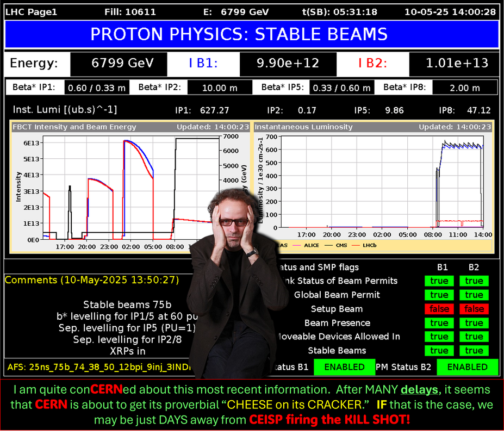The height and width of the screenshot is (435, 504).
Task: Click the blue I B1: label
Action: coord(203,63)
